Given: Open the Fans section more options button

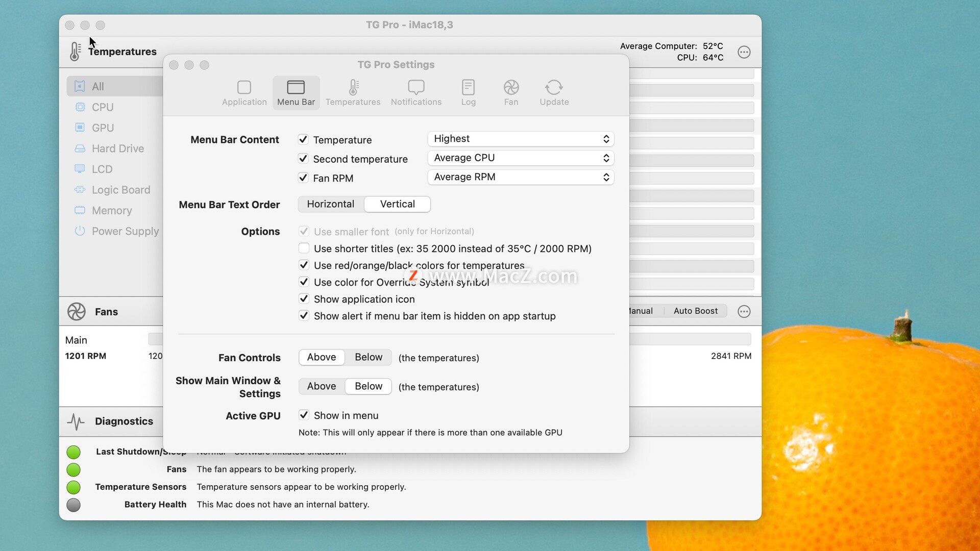Looking at the screenshot, I should (744, 311).
